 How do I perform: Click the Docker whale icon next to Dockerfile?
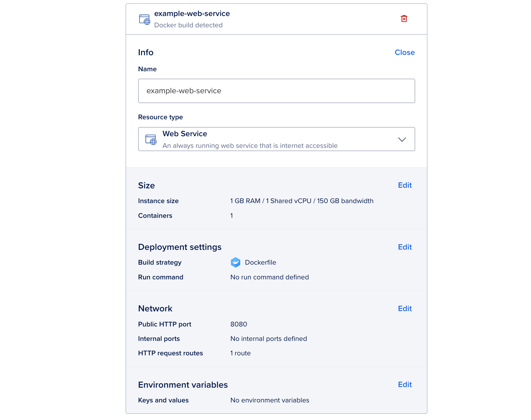pos(235,262)
